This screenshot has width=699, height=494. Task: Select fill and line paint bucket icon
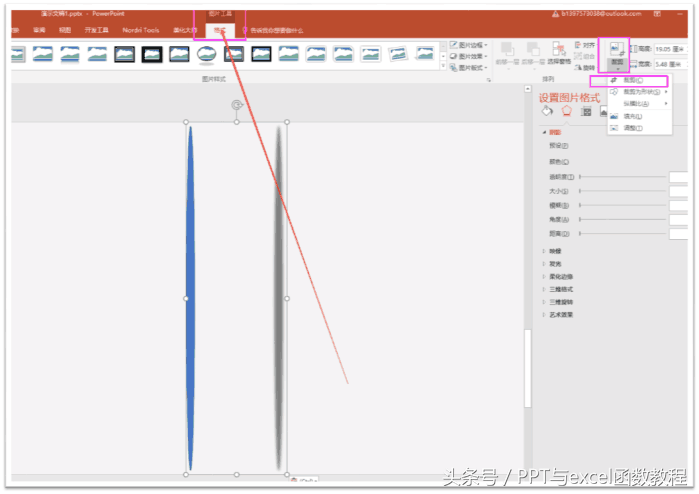click(x=547, y=111)
